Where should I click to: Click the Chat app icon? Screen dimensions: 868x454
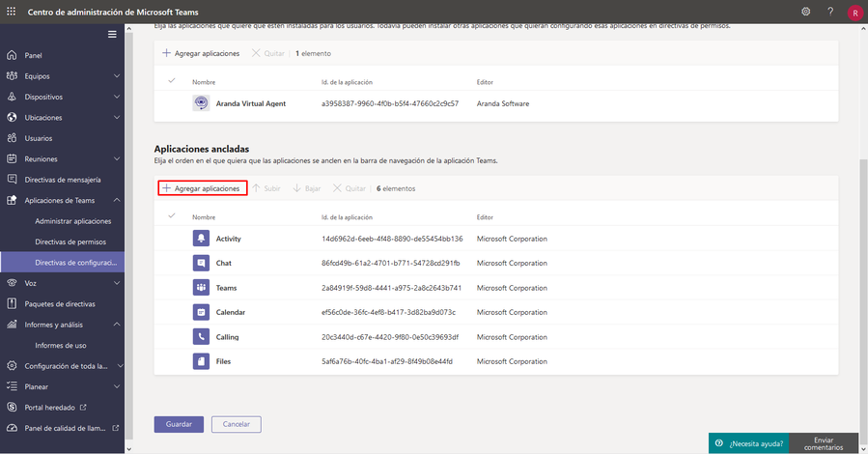point(201,263)
